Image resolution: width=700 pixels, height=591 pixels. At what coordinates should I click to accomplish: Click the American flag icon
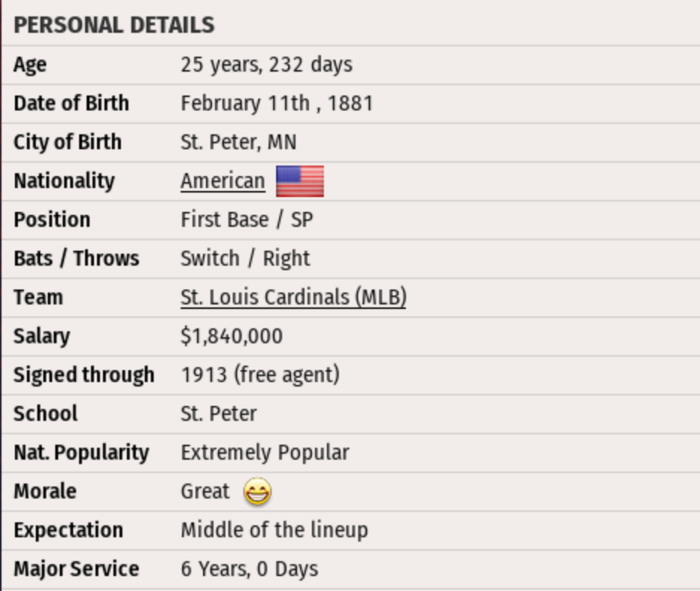click(300, 181)
